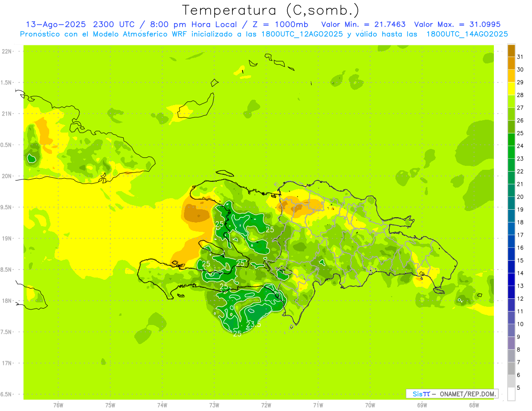This screenshot has height=411, width=532.
Task: Click the dark orange swatch above 31 on colorbar
Action: coord(511,51)
